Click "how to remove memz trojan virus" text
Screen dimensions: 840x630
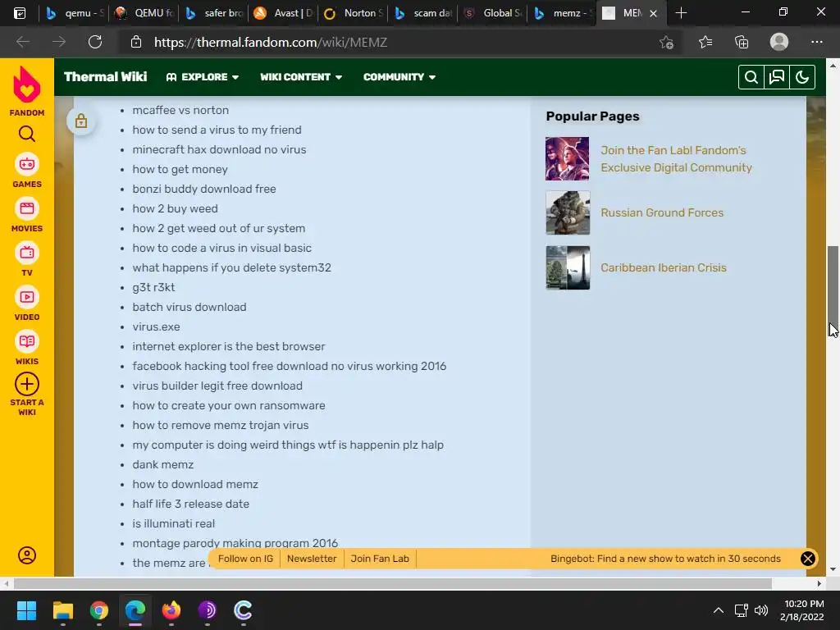[221, 426]
